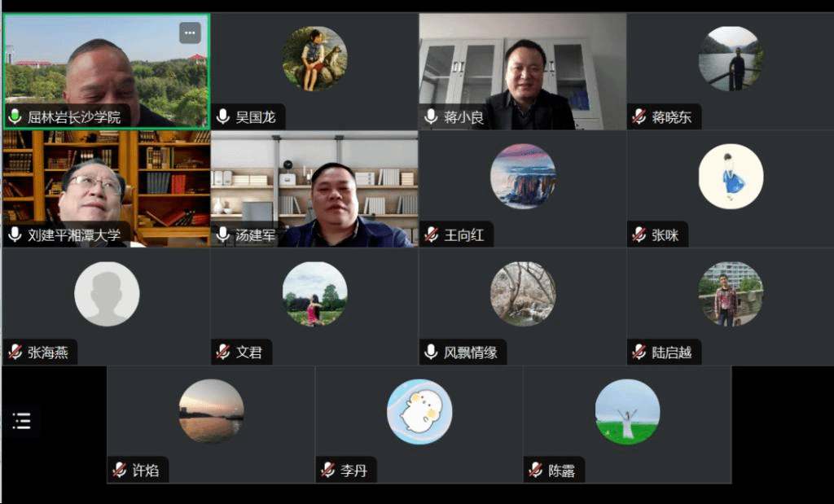Click muted mic icon beside 王向红

pos(432,235)
